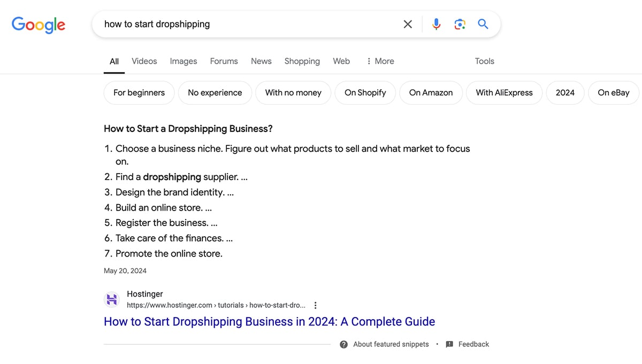642x364 pixels.
Task: Click the Google logo
Action: click(38, 25)
